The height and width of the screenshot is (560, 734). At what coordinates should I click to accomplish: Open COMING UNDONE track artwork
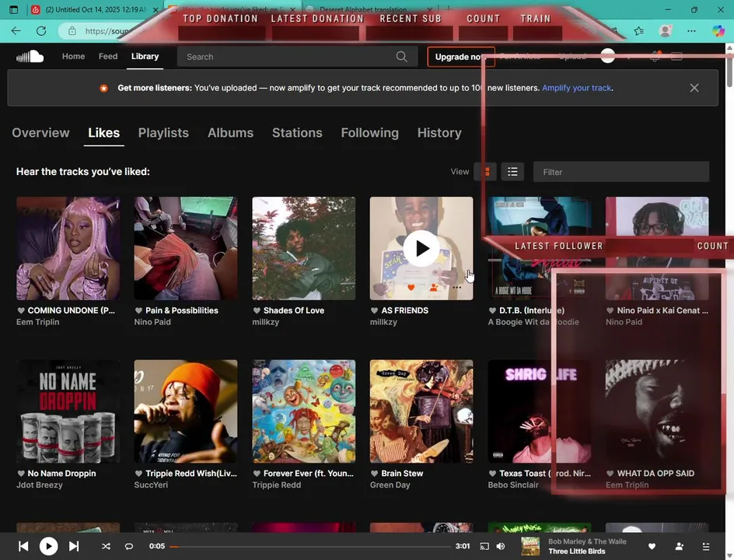pyautogui.click(x=68, y=248)
